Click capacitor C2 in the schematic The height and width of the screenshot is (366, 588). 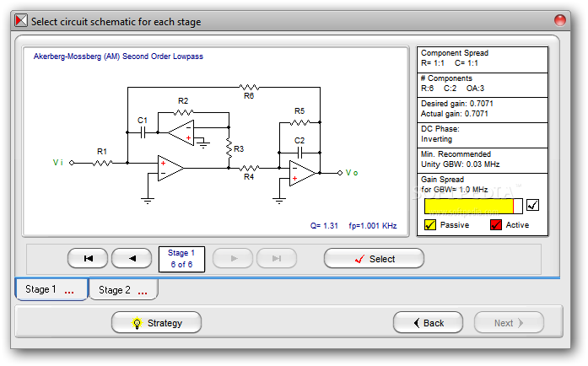point(299,153)
